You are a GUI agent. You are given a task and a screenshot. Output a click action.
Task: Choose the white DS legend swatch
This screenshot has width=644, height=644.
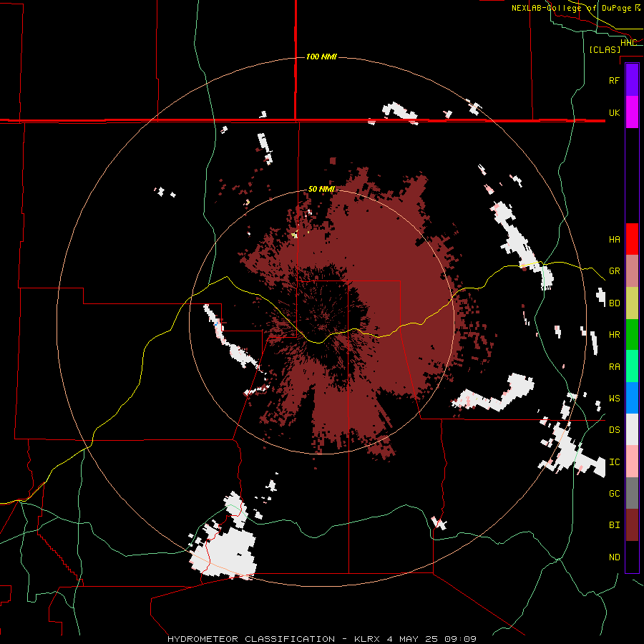point(632,429)
